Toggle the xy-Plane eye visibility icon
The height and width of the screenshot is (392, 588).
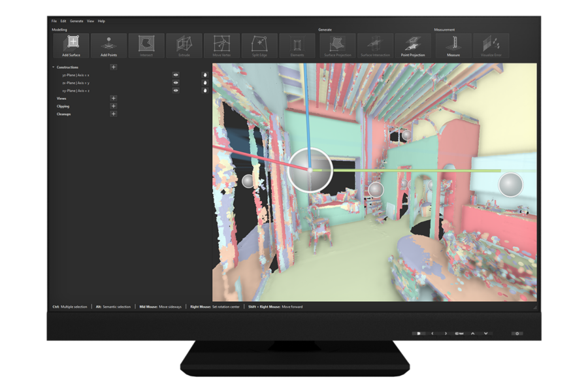[176, 91]
